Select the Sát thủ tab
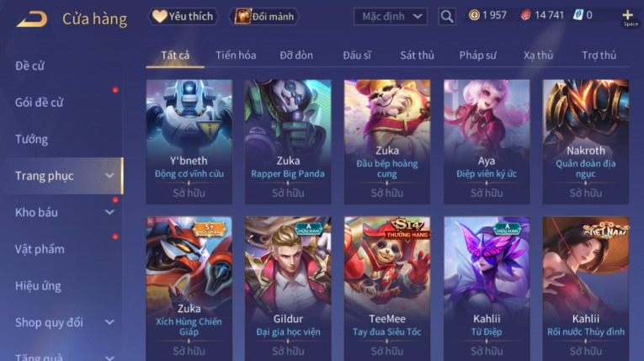 tap(417, 55)
